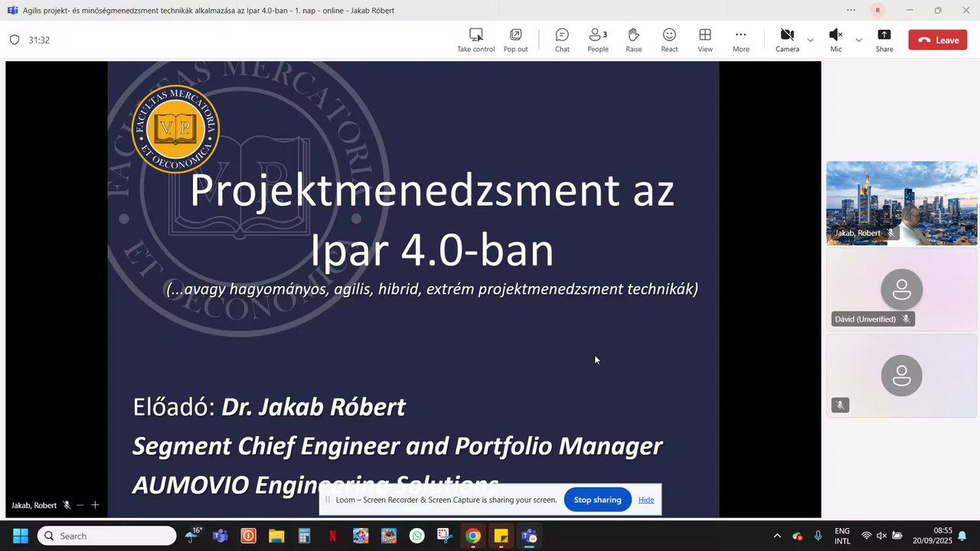Open the meeting Chat panel

pos(562,40)
